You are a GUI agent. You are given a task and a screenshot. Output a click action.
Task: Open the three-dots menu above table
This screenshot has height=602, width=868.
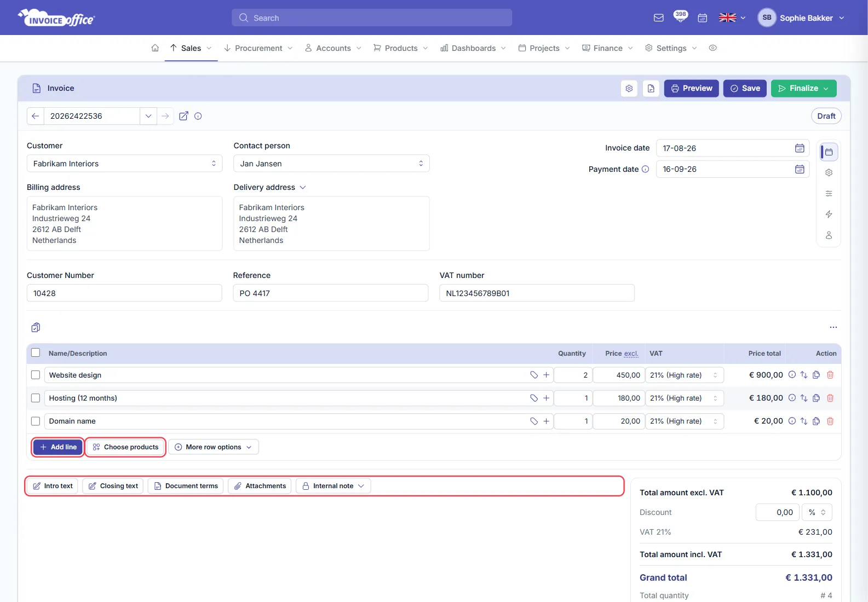coord(833,327)
